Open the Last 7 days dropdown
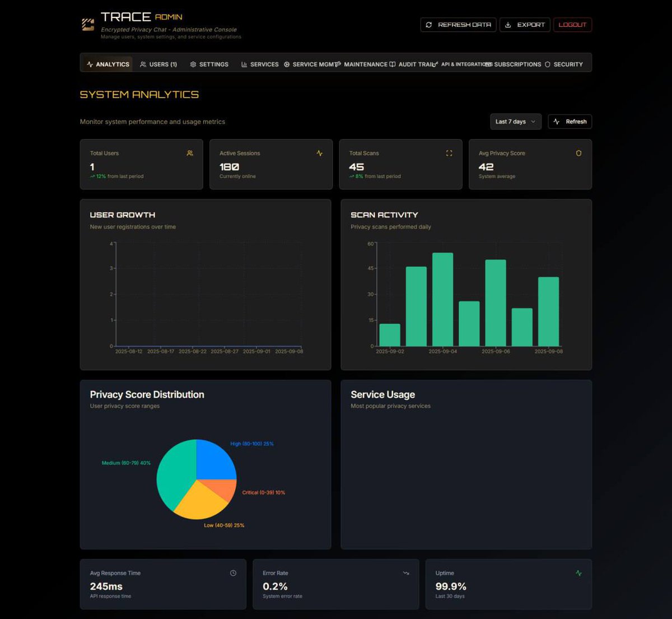Screen dimensions: 672x619 (515, 122)
